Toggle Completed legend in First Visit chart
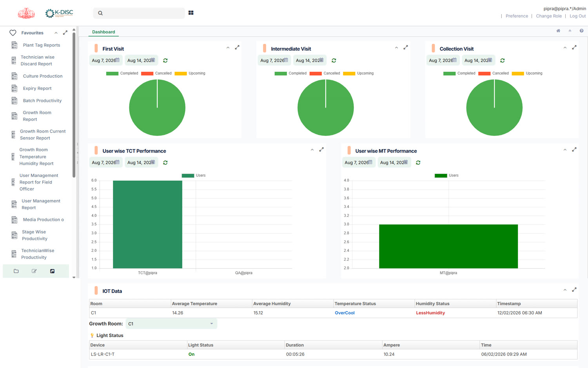 pyautogui.click(x=122, y=73)
